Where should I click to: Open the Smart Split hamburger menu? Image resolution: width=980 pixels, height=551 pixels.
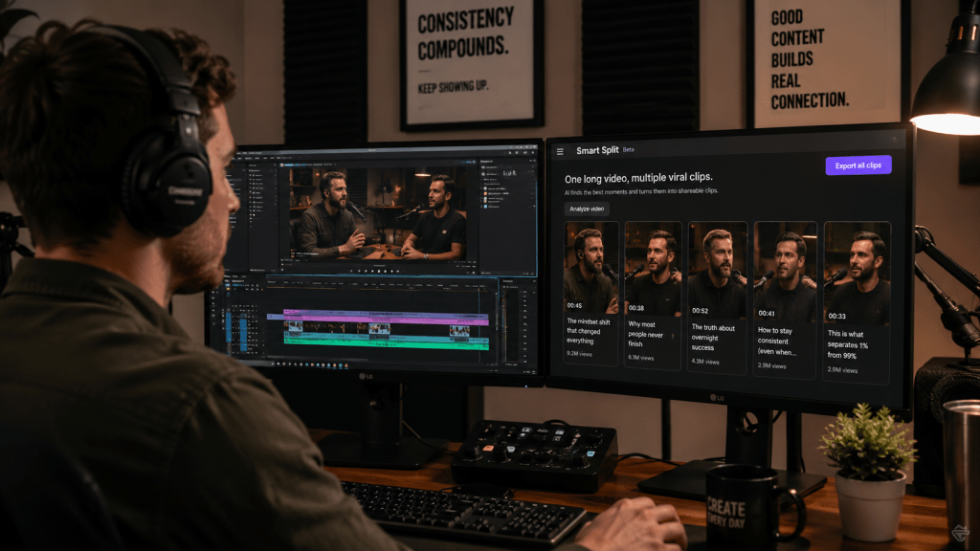point(560,151)
